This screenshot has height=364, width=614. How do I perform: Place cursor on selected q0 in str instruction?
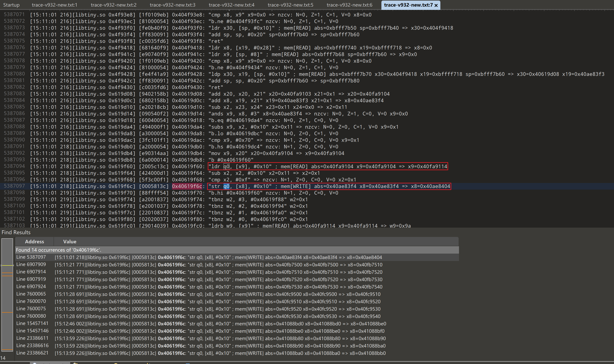226,186
